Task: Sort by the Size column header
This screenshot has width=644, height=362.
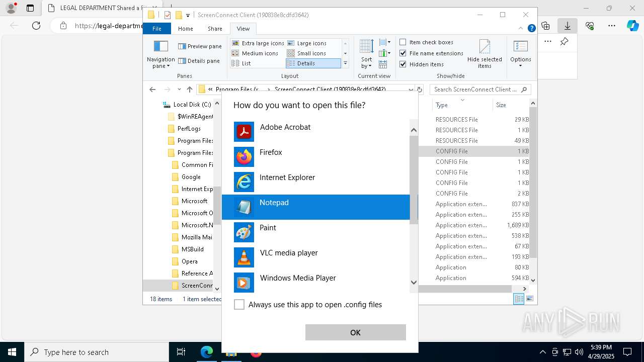Action: click(511, 105)
